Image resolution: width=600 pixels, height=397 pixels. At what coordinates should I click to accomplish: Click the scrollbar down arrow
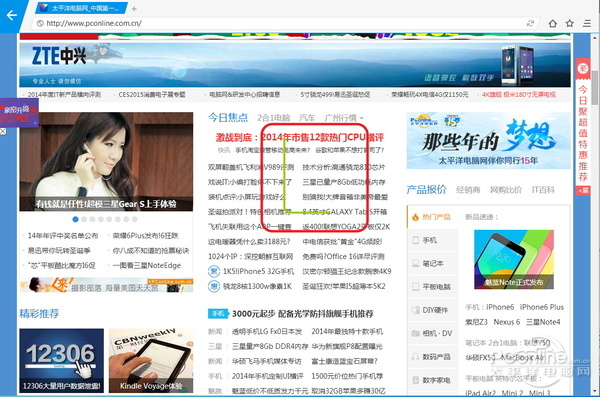coord(595,391)
